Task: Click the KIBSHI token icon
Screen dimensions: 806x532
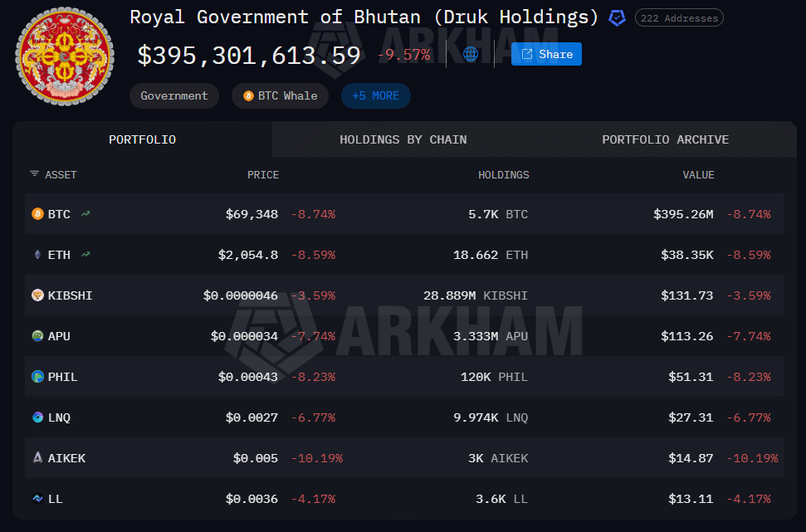Action: pos(37,295)
